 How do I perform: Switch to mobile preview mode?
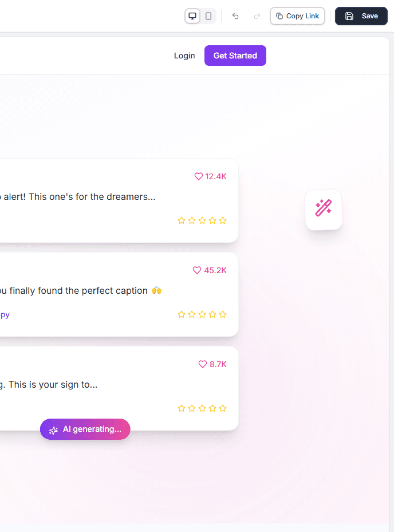click(x=208, y=16)
